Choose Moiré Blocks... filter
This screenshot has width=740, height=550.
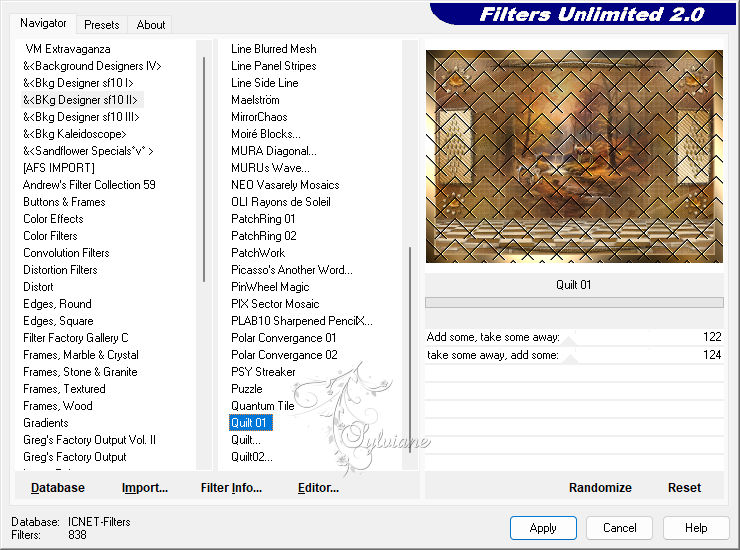[x=266, y=134]
